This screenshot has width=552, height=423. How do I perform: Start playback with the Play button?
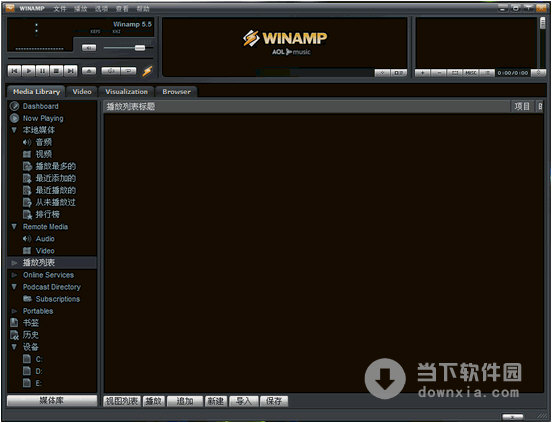(x=29, y=71)
